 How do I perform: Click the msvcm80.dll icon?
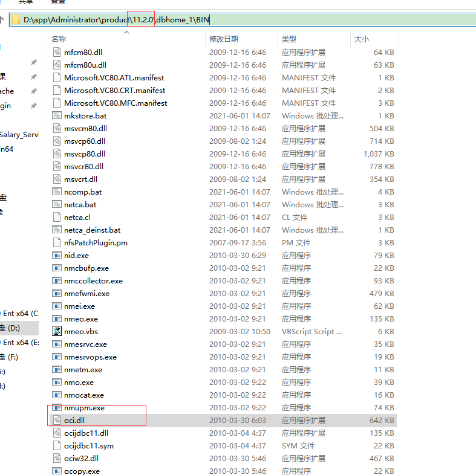pyautogui.click(x=57, y=128)
